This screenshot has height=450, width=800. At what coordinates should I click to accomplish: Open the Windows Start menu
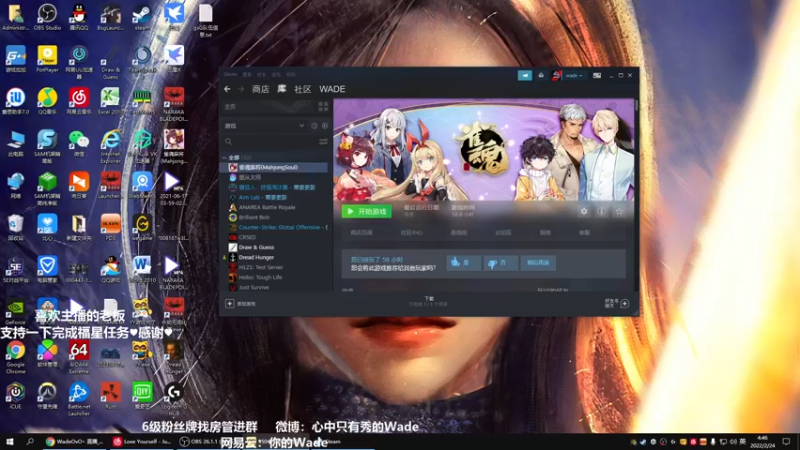click(9, 441)
